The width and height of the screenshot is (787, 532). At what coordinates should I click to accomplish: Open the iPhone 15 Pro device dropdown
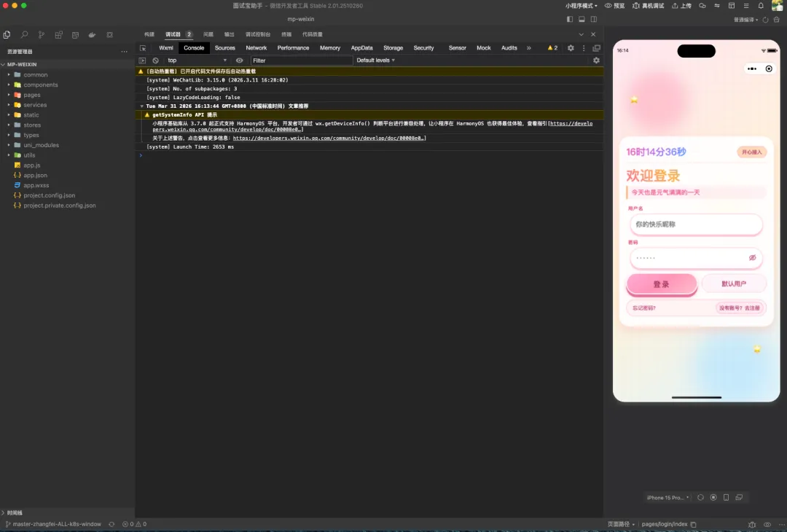668,497
